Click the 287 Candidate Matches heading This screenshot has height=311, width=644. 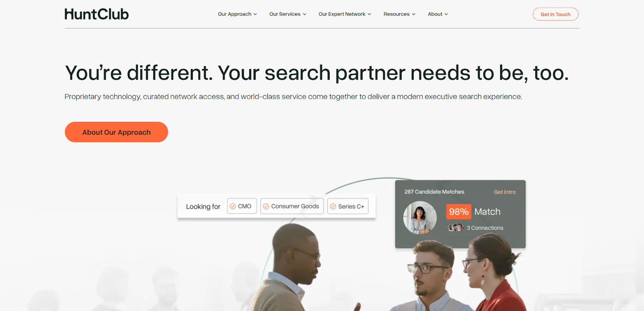click(434, 192)
